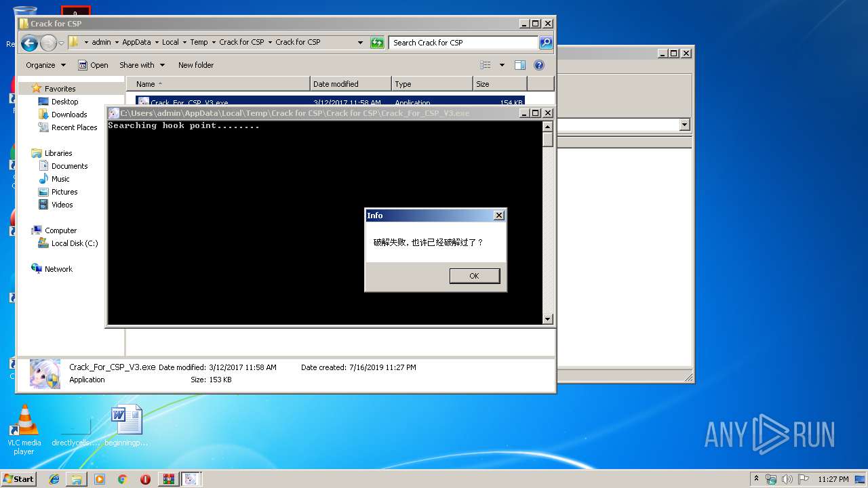Sort by Size column header
The width and height of the screenshot is (868, 488).
[x=500, y=84]
